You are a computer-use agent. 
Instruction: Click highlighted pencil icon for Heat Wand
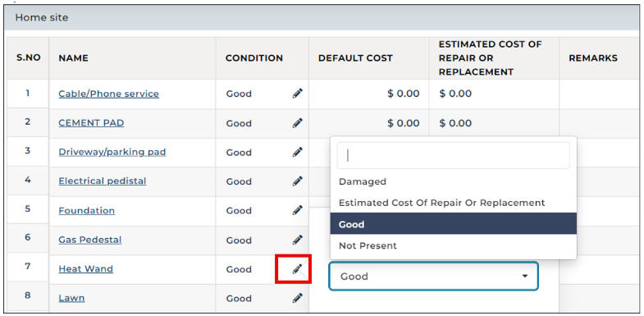pos(297,269)
